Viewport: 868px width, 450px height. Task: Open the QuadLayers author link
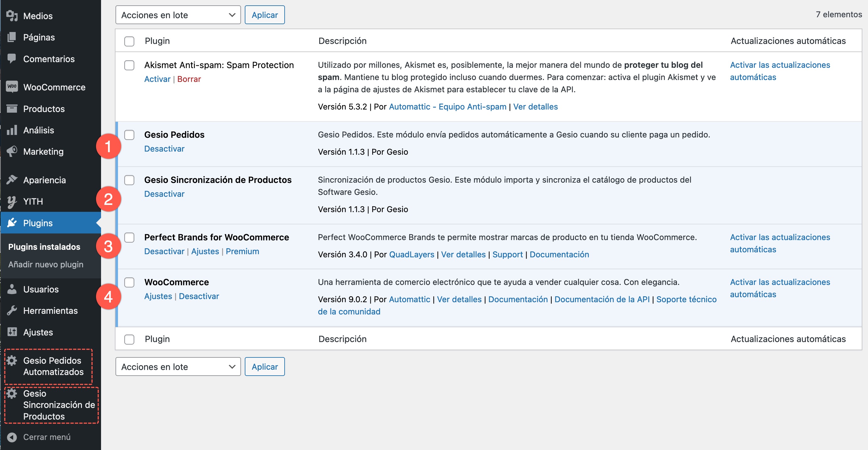click(x=411, y=254)
